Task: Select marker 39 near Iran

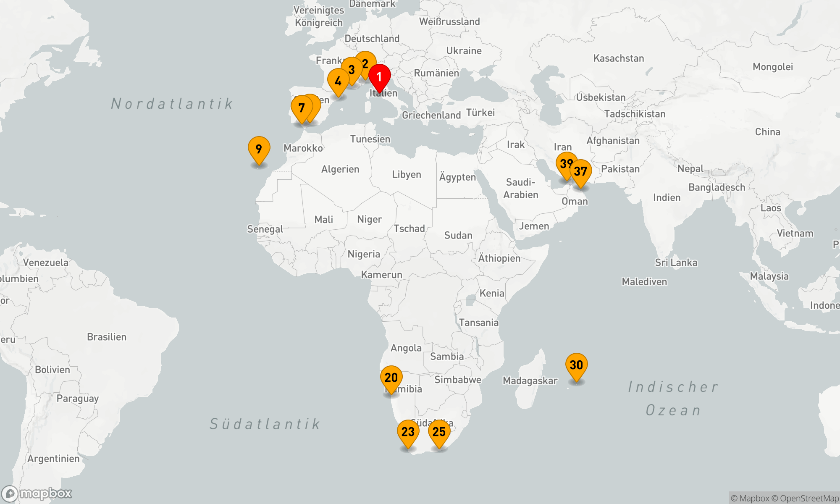Action: (x=563, y=162)
